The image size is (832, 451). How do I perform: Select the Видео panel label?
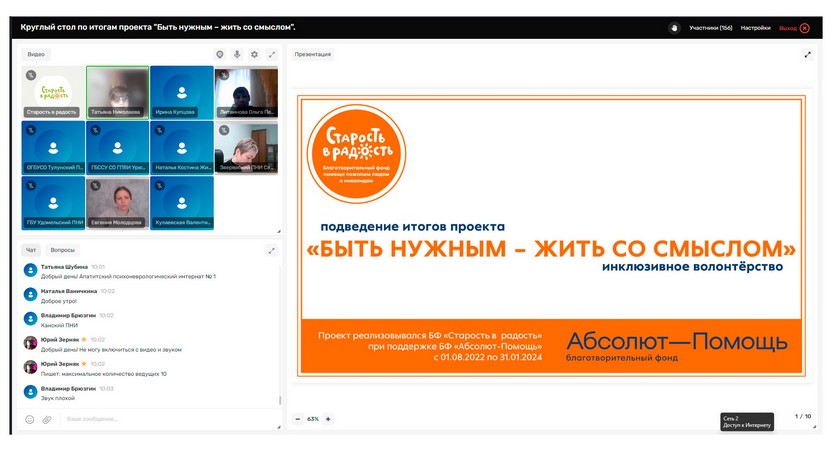coord(36,54)
